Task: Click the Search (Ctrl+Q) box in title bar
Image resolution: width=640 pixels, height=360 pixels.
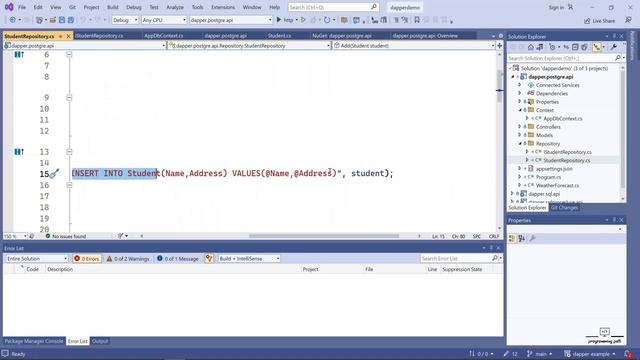Action: (x=333, y=7)
